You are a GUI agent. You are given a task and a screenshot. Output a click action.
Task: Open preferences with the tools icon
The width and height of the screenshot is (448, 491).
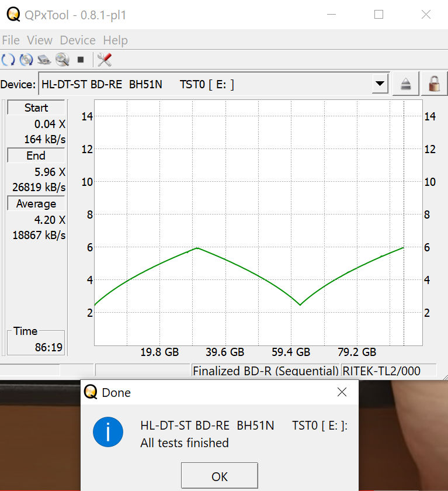pos(105,60)
